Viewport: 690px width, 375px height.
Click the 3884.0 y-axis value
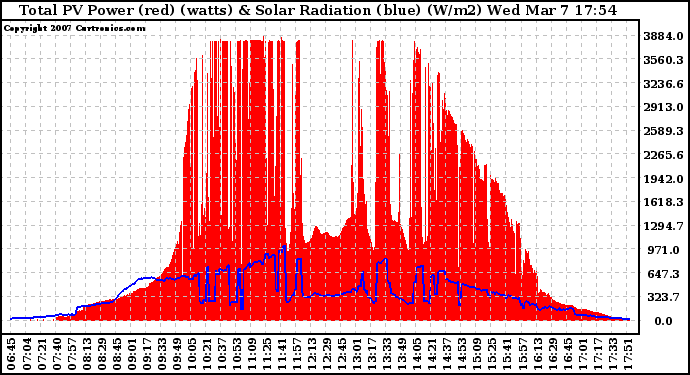663,36
